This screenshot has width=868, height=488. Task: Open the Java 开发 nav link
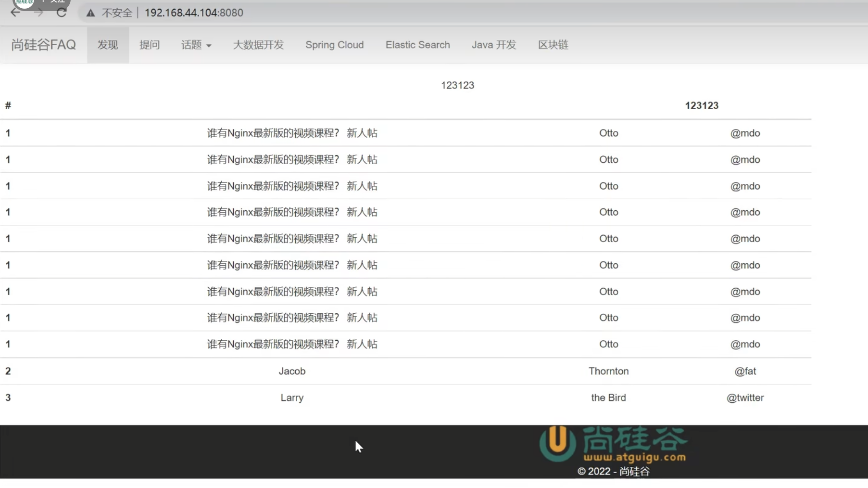(x=493, y=45)
